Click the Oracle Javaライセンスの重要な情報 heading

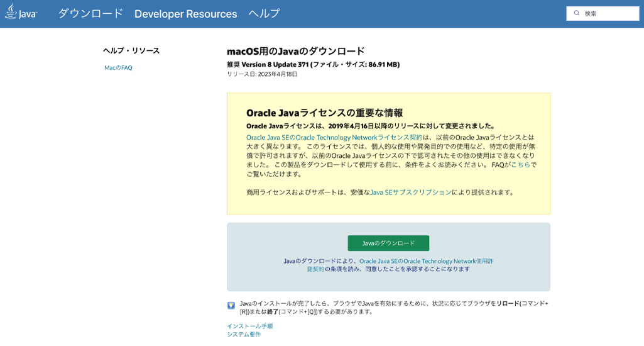tap(324, 113)
